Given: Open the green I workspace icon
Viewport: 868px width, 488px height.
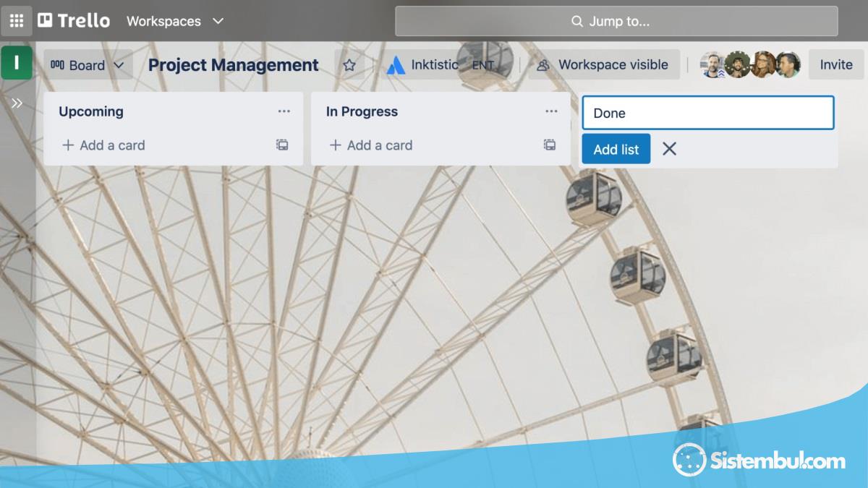Looking at the screenshot, I should [16, 64].
